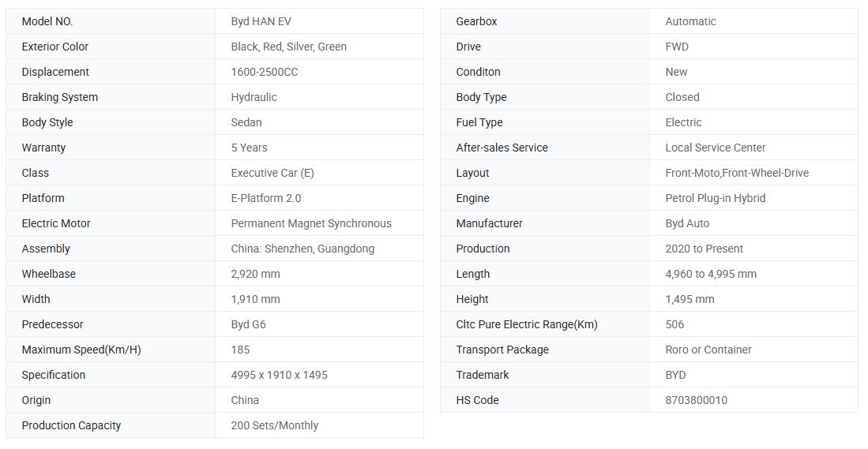Image resolution: width=868 pixels, height=449 pixels.
Task: Click the Roro or Container transport value
Action: tap(708, 350)
